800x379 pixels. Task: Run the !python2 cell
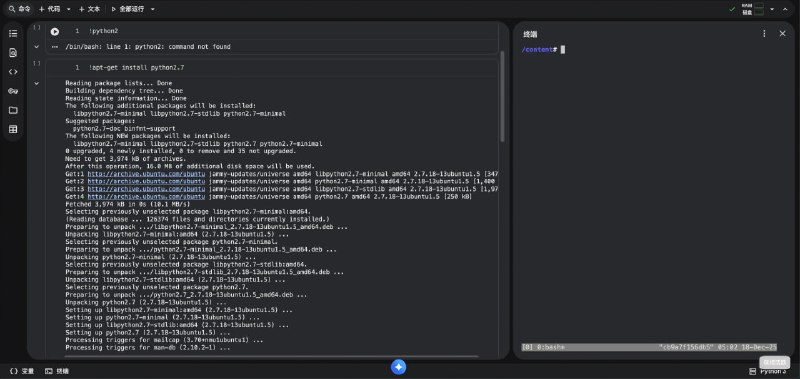pyautogui.click(x=55, y=32)
